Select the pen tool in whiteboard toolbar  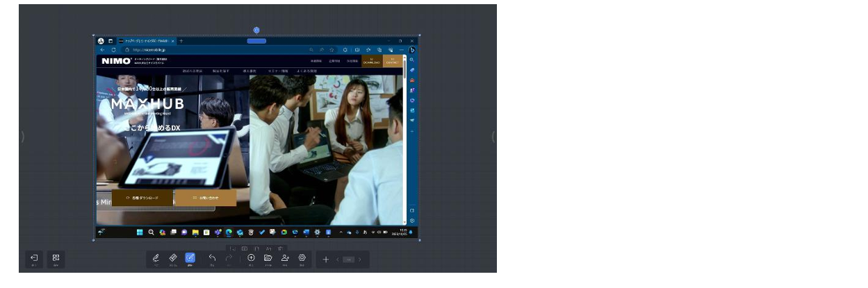[x=156, y=257]
